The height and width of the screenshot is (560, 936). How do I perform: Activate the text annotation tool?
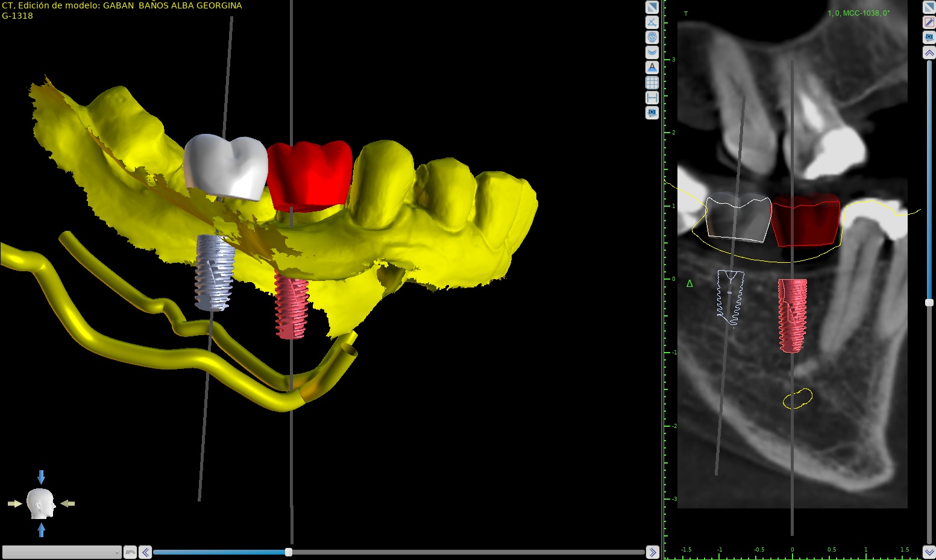point(652,67)
